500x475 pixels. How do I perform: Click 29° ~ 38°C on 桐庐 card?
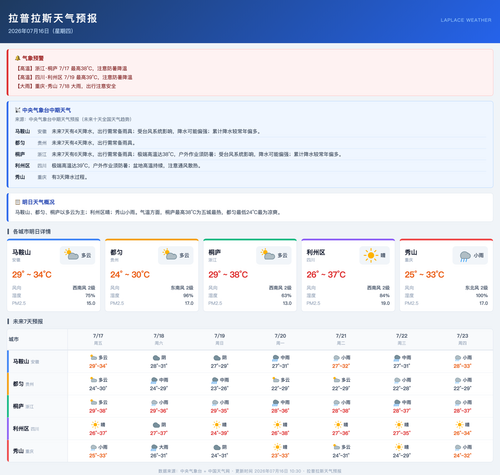click(228, 274)
